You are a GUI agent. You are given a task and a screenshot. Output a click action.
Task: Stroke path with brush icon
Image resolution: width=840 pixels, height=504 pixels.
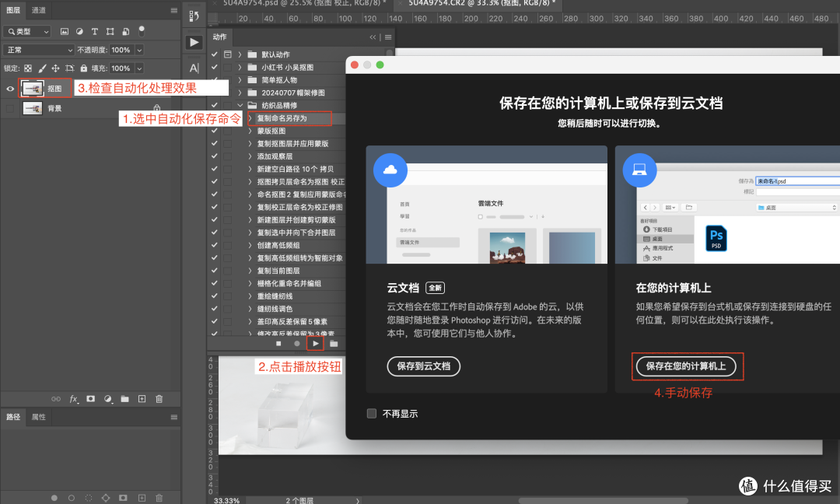coord(72,498)
